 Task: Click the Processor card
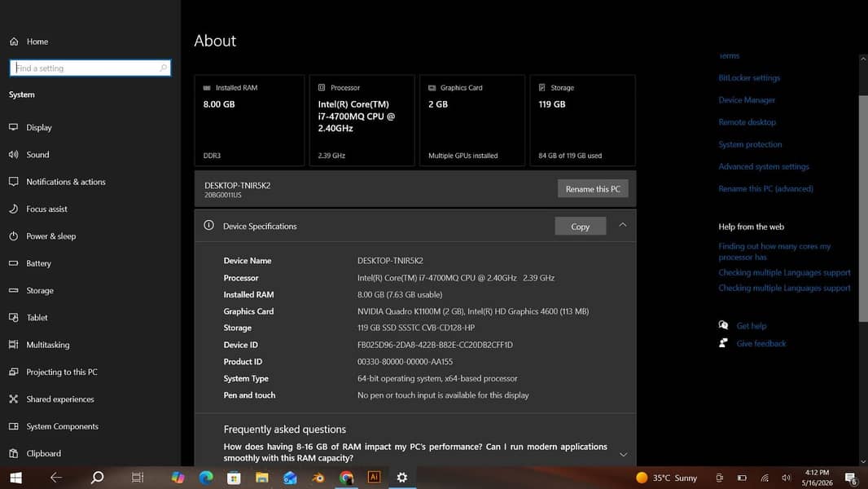pos(362,120)
